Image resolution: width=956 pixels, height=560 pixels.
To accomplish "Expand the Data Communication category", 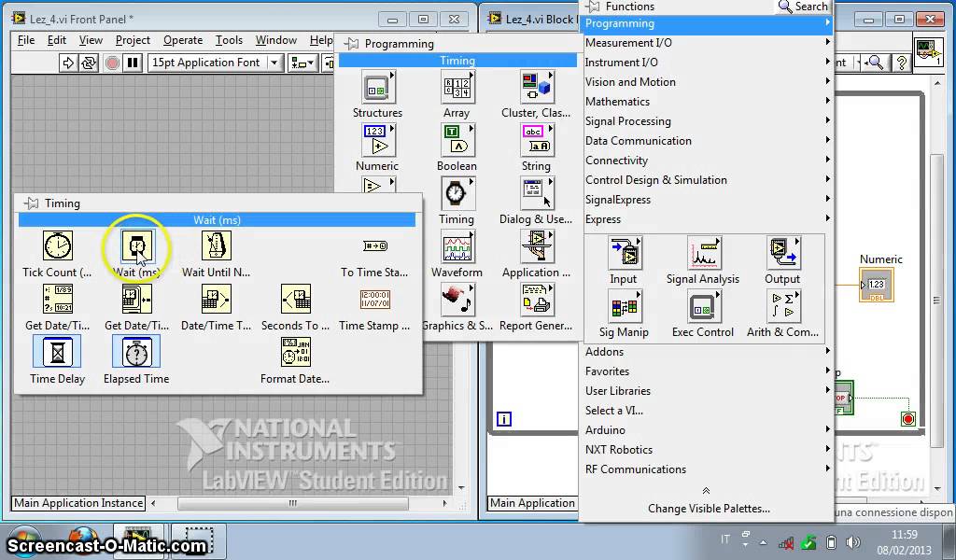I will 708,141.
